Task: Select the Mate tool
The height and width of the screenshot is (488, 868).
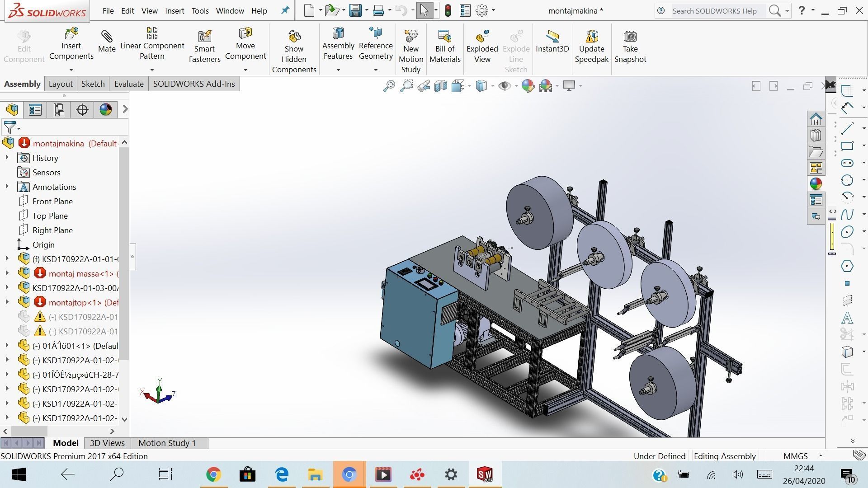Action: coord(107,41)
